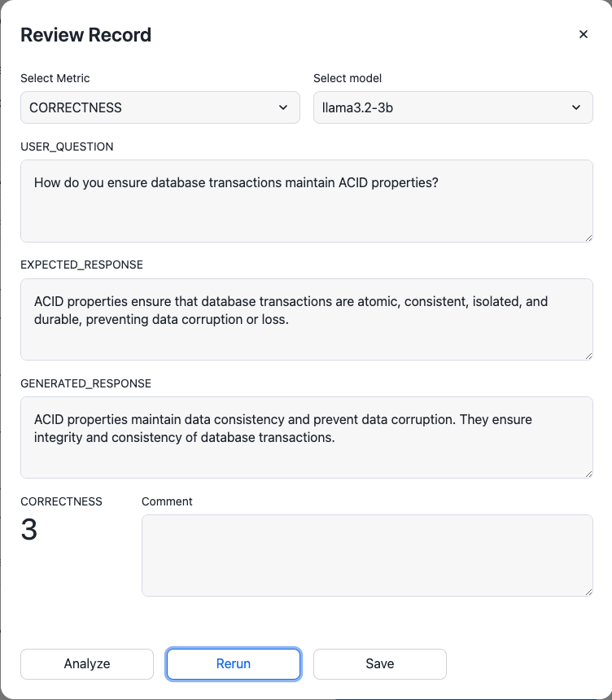Grab the USER_QUESTION box resize handle
This screenshot has height=700, width=612.
(x=588, y=237)
